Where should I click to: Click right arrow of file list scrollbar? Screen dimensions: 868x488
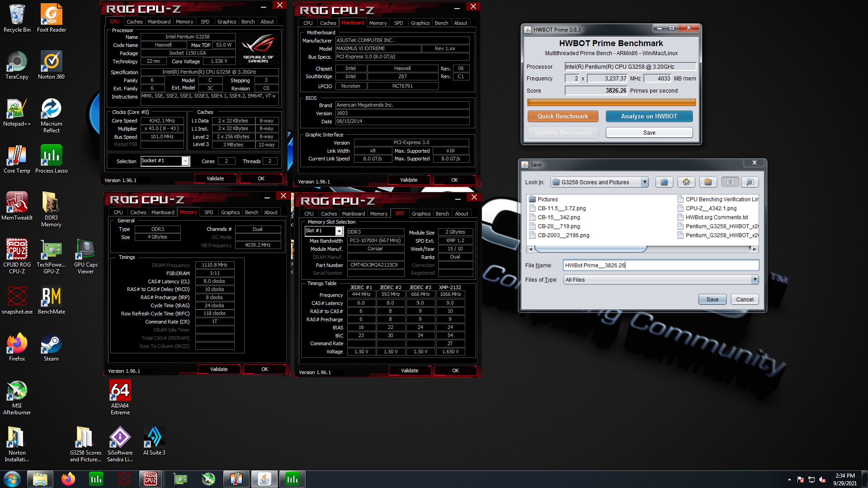755,249
